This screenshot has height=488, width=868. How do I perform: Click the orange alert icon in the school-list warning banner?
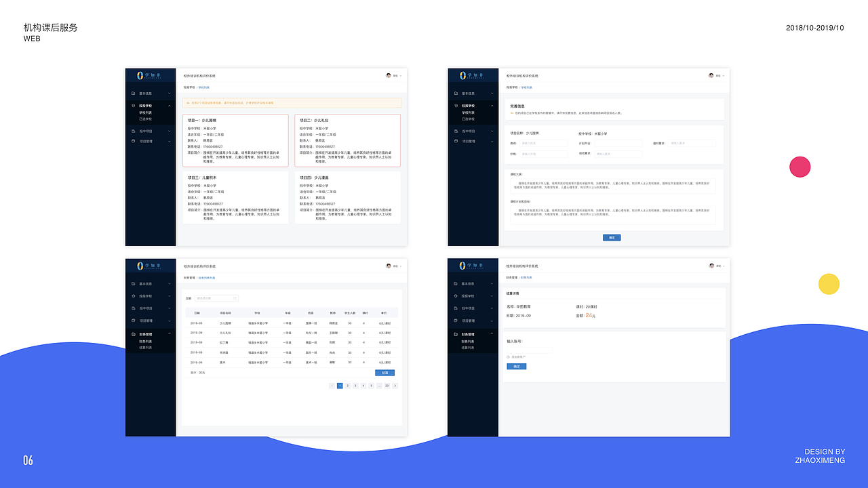click(188, 103)
